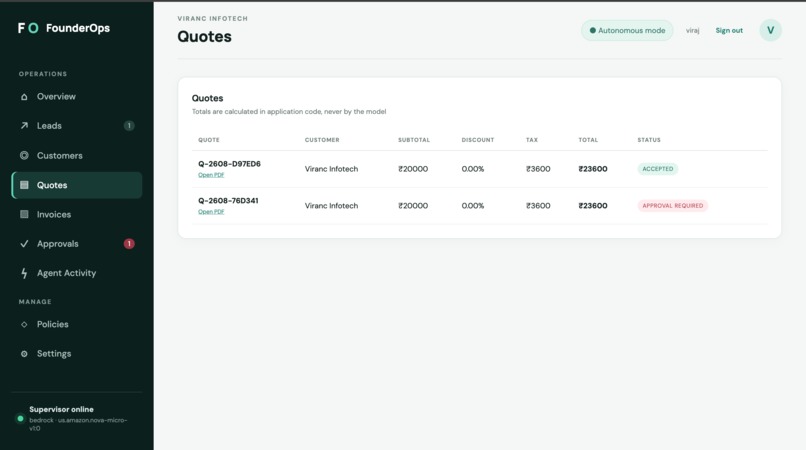Click the Leads count badge
The height and width of the screenshot is (450, 806).
[x=129, y=125]
